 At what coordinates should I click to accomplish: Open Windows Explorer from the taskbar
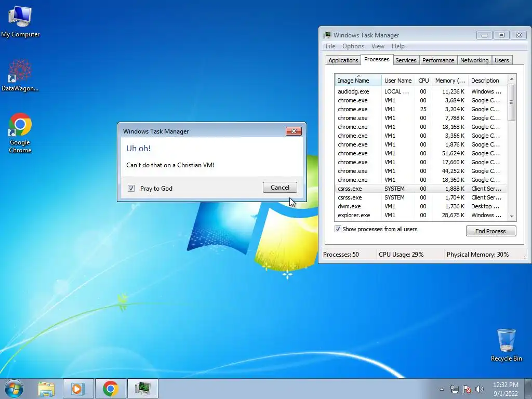click(46, 389)
